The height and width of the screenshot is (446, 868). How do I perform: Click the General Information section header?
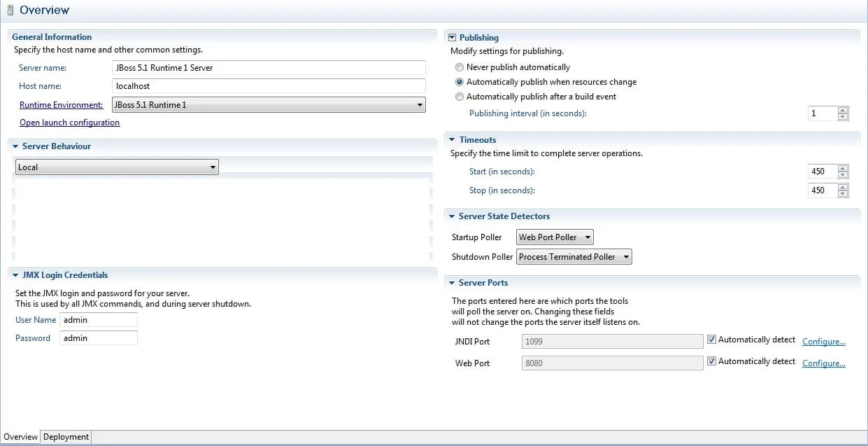tap(52, 37)
